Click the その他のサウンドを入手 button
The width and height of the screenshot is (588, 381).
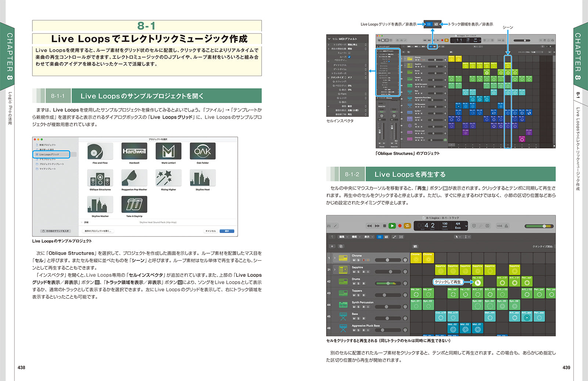coord(55,231)
